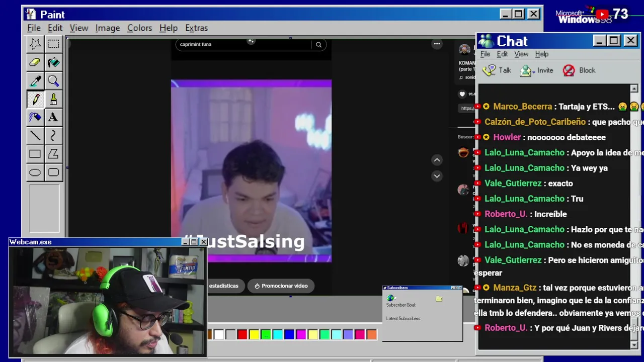Choose the Ellipse shape tool

pos(35,172)
